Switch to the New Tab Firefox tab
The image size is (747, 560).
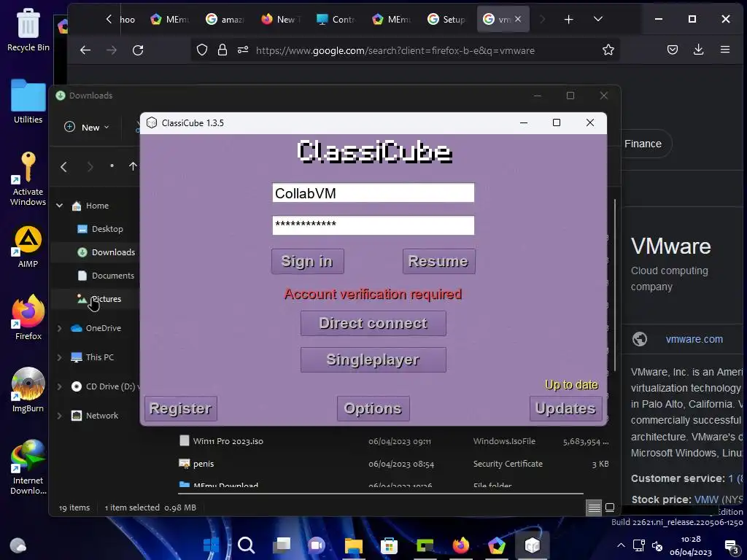(281, 20)
